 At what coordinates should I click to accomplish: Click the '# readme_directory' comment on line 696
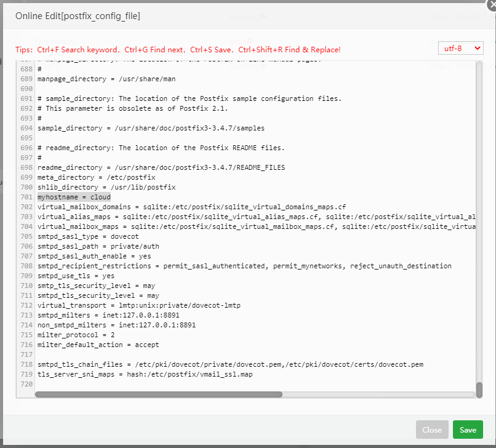click(161, 148)
